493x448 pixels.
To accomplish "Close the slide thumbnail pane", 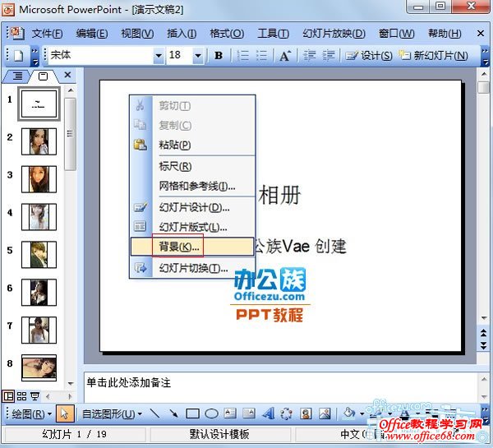I will point(67,75).
